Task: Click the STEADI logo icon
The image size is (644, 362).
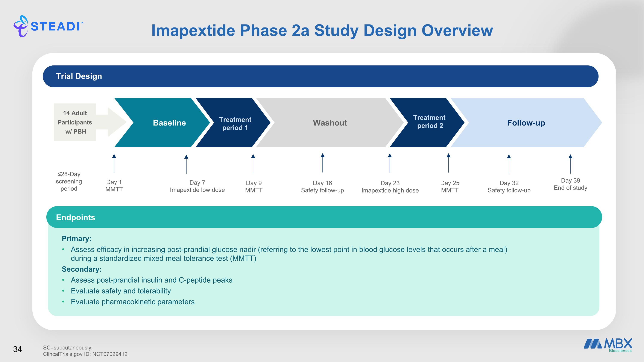Action: [21, 26]
